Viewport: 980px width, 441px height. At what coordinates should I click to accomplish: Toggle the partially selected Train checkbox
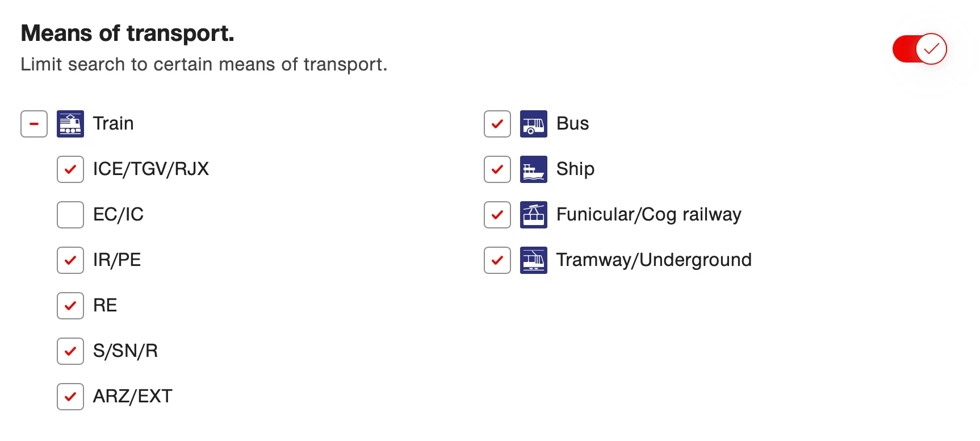pyautogui.click(x=34, y=124)
